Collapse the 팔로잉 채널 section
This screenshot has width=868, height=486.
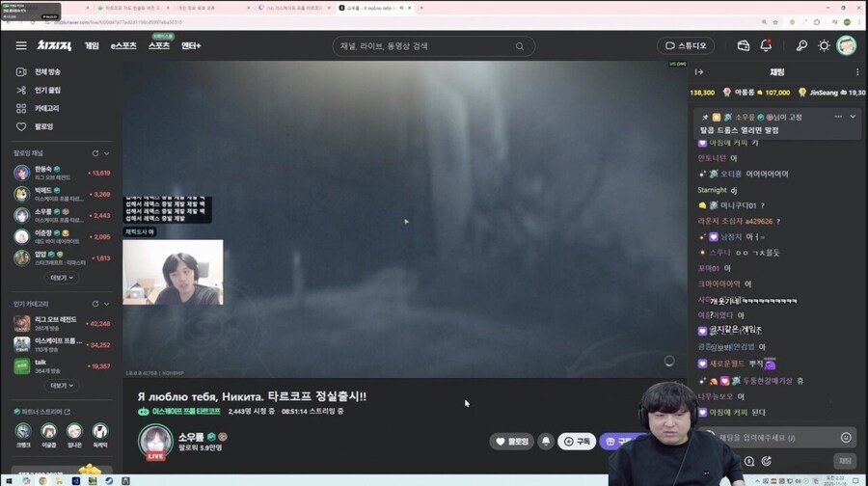click(x=107, y=153)
